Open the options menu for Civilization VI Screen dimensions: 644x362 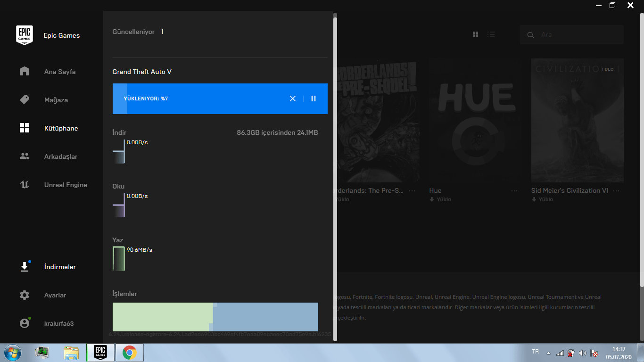(x=616, y=190)
